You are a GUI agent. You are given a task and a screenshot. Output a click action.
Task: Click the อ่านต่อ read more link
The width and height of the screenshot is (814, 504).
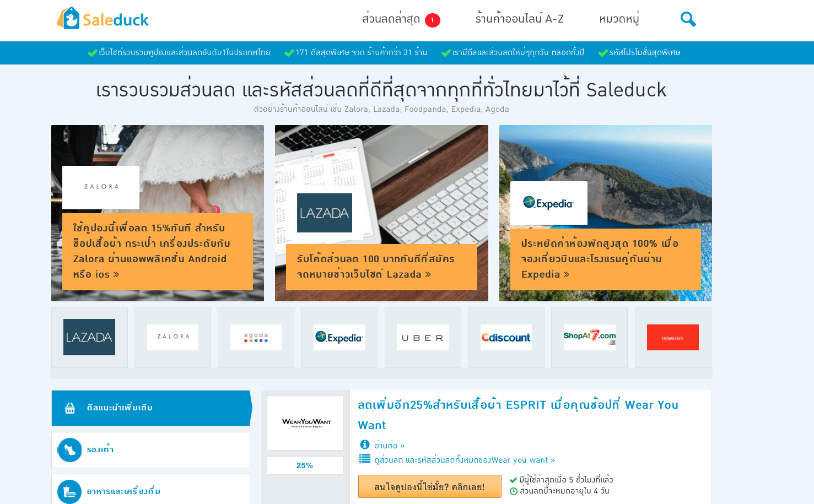click(x=390, y=445)
